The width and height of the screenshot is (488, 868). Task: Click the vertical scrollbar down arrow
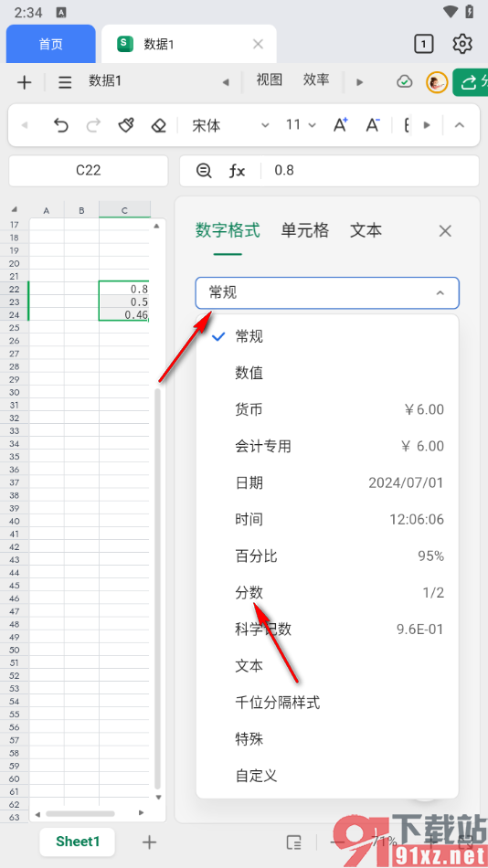pos(158,797)
